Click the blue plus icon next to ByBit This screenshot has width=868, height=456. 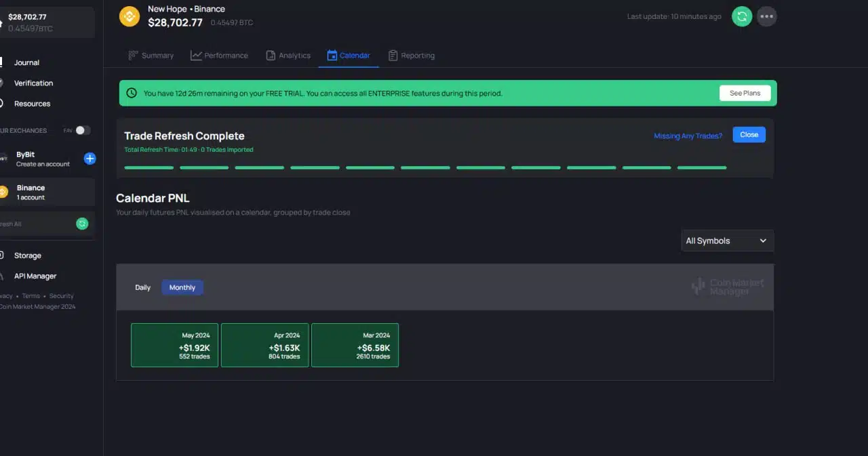[x=90, y=159]
